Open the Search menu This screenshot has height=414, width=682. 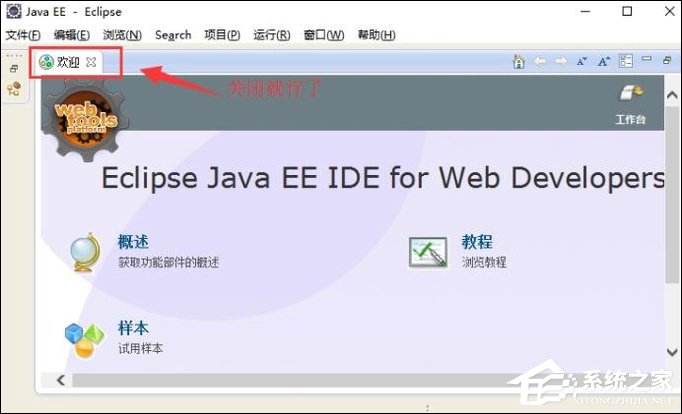click(173, 35)
